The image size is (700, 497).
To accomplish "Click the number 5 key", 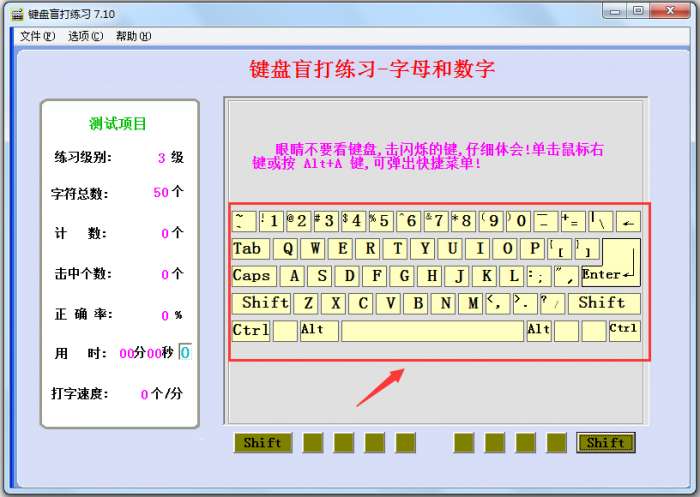I will 381,221.
